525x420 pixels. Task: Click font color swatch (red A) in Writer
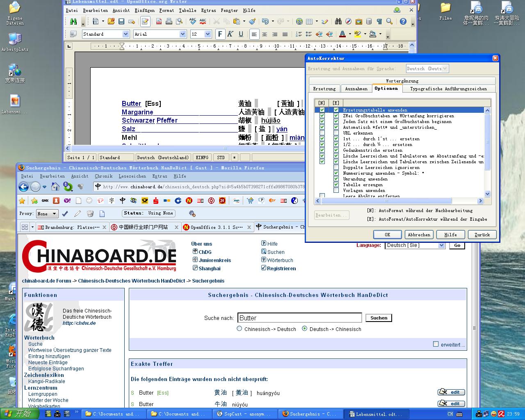tap(342, 34)
